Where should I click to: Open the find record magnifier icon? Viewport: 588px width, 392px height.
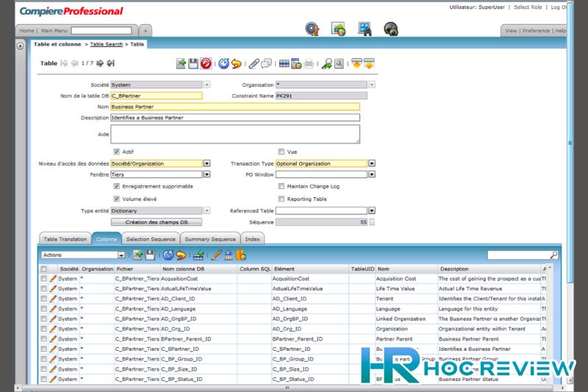(326, 63)
